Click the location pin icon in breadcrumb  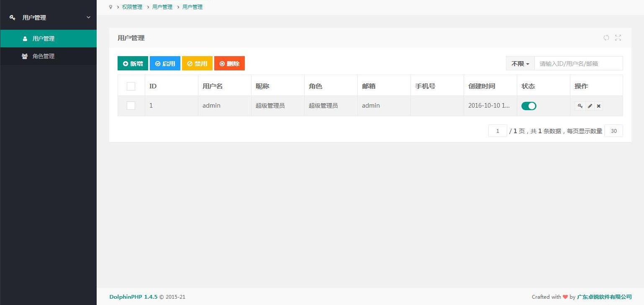click(111, 7)
